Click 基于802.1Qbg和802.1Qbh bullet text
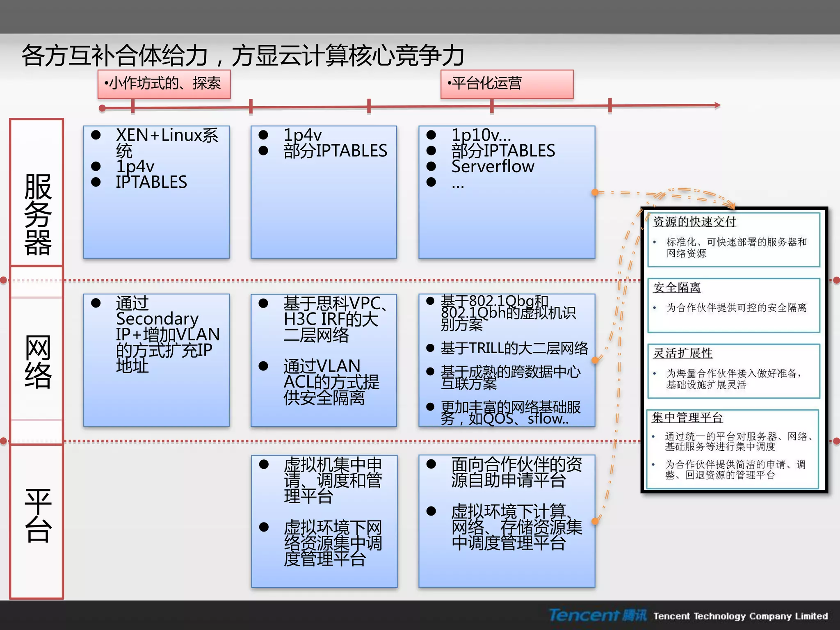Viewport: 840px width, 630px height. (x=508, y=313)
